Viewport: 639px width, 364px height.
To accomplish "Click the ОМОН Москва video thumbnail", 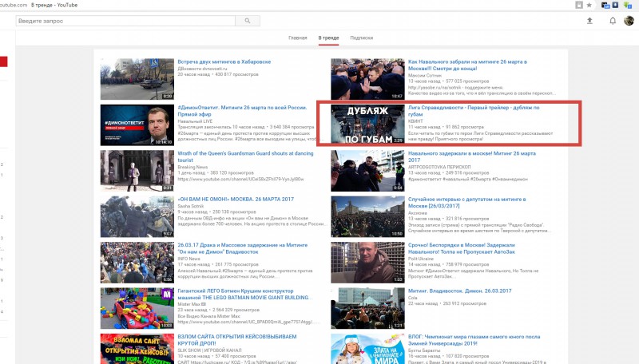I will 137,216.
